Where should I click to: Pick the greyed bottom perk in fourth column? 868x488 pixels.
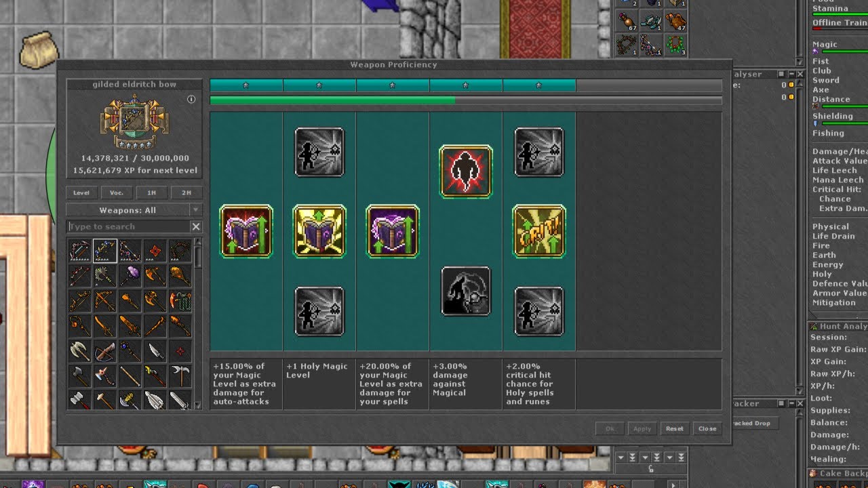point(466,291)
